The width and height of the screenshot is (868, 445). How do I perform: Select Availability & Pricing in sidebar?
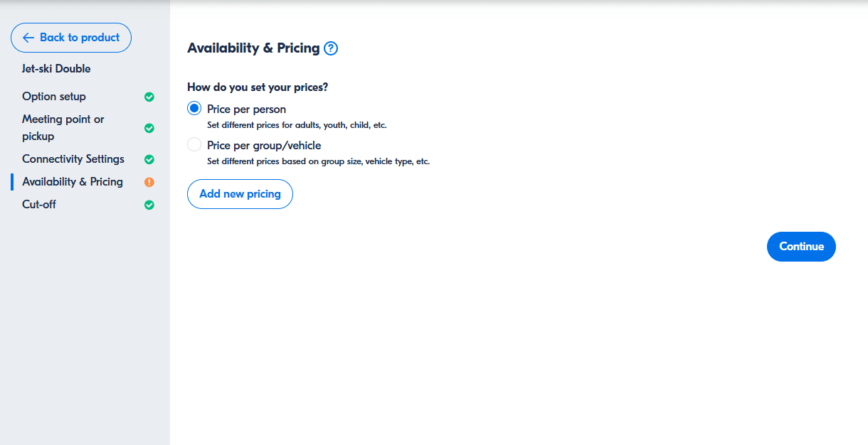click(73, 182)
